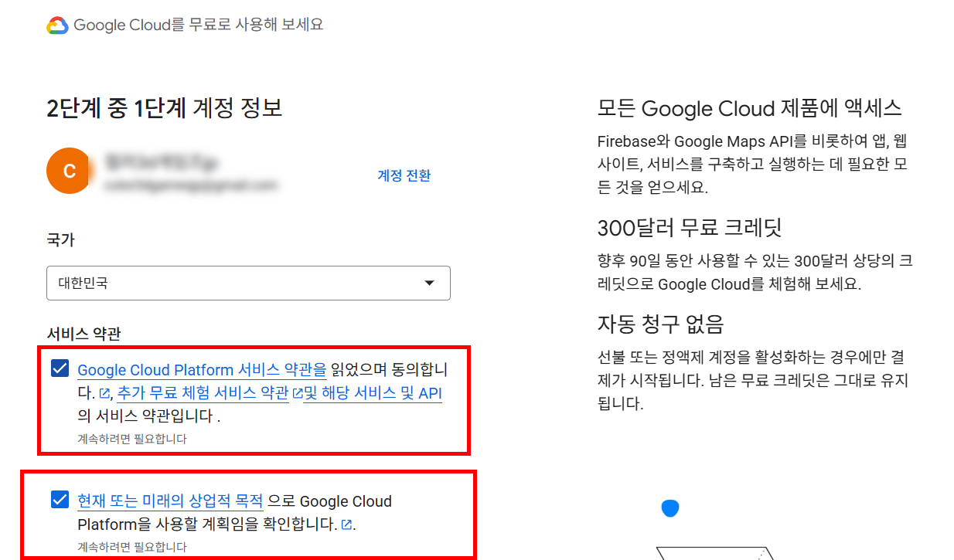Uncheck the commercial purpose confirmation checkbox
The height and width of the screenshot is (560, 954).
tap(60, 500)
